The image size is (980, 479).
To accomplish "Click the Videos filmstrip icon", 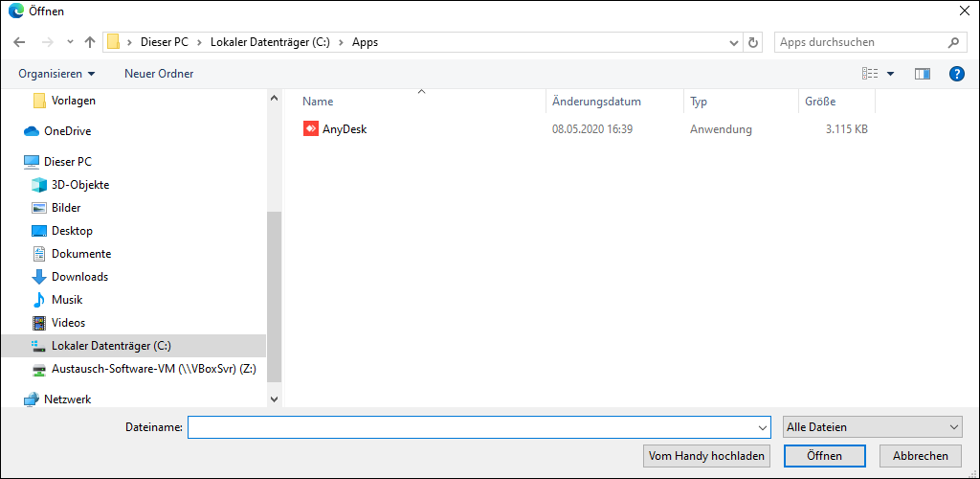I will point(39,323).
